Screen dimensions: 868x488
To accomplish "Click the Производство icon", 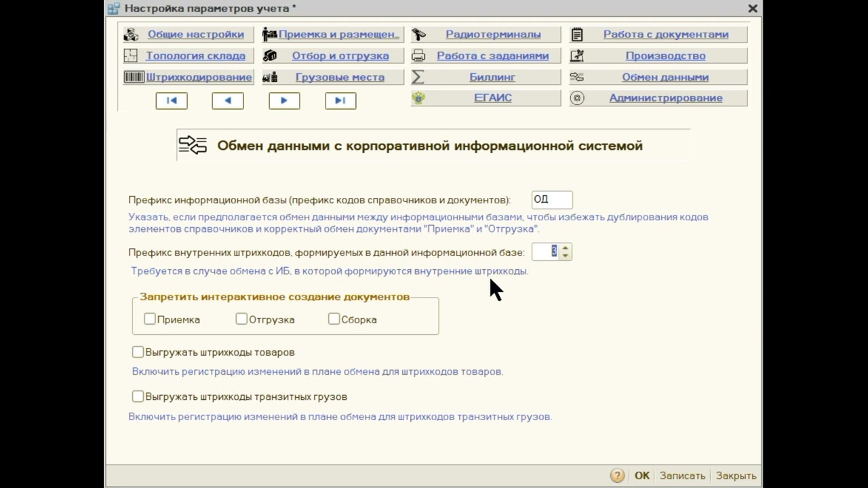I will pos(577,56).
